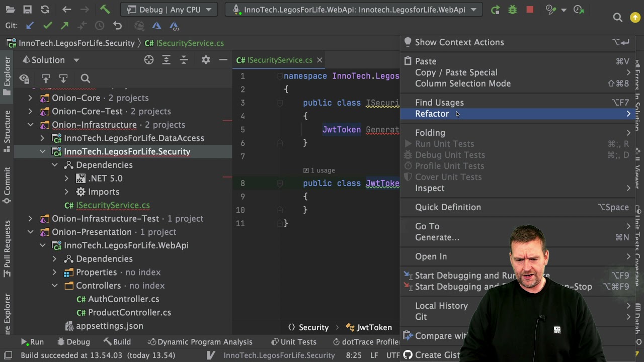Viewport: 644px width, 362px height.
Task: Click the Azure code icon in Git toolbar
Action: [174, 26]
